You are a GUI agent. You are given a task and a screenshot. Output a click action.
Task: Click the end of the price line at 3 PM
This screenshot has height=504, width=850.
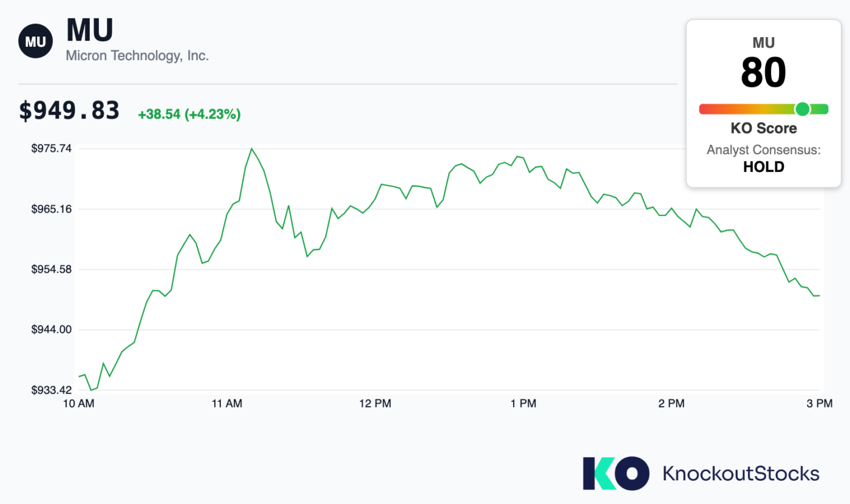click(x=819, y=296)
